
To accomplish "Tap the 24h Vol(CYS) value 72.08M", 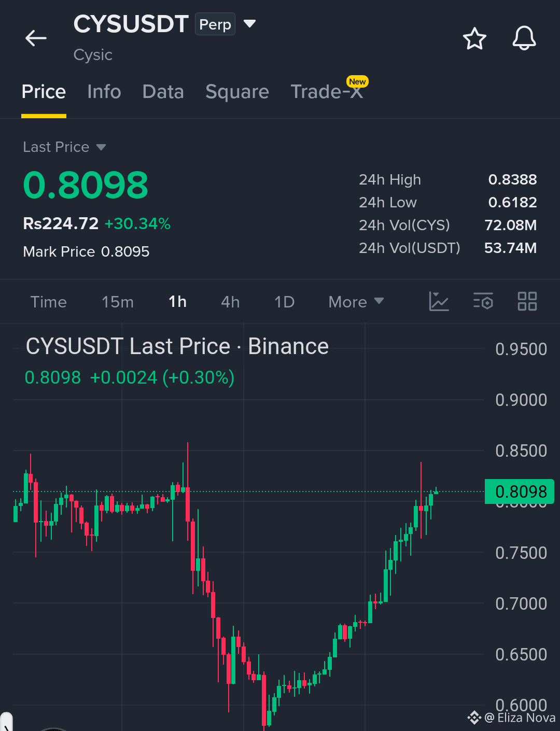I will (x=511, y=226).
